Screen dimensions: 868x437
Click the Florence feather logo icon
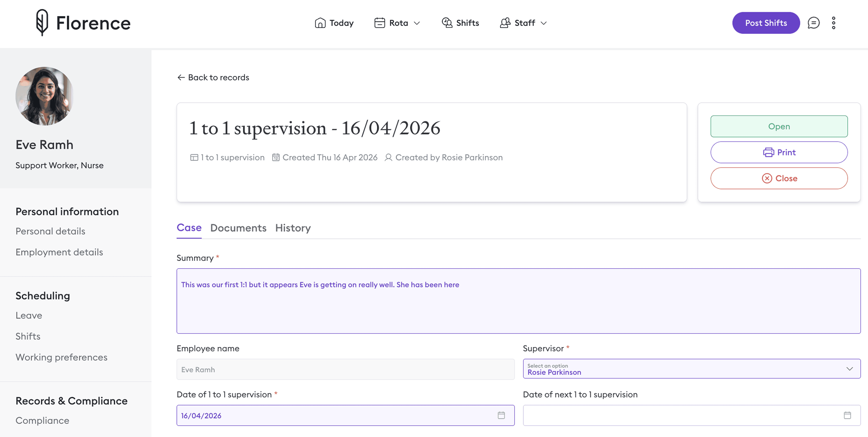(42, 23)
